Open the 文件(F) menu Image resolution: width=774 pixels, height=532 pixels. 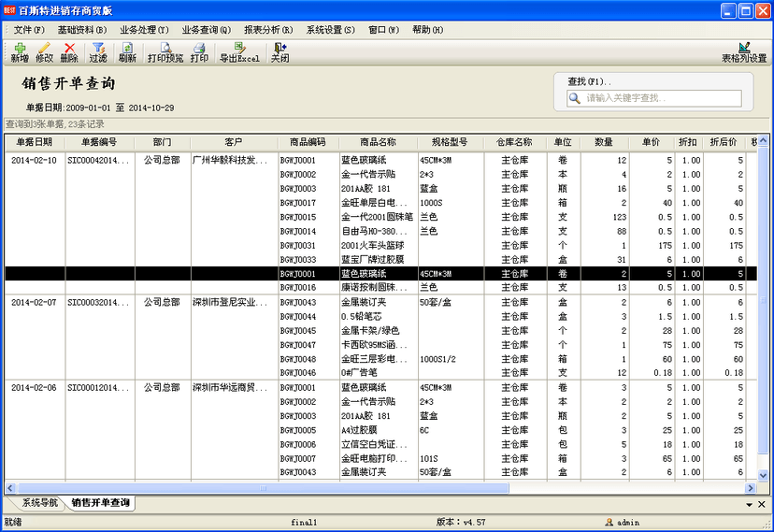pos(29,30)
